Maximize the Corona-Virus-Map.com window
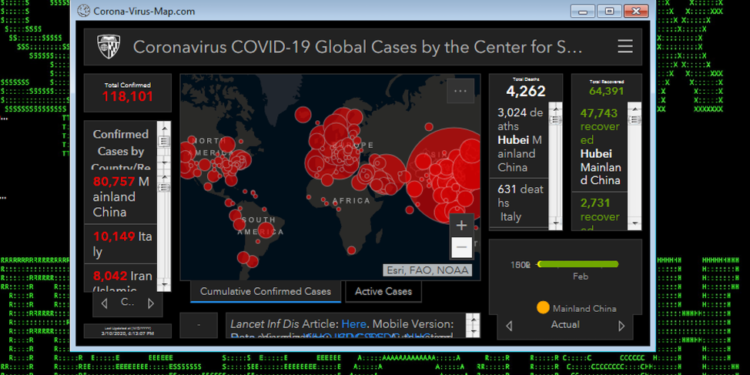Screen dimensions: 750x375 coord(609,11)
